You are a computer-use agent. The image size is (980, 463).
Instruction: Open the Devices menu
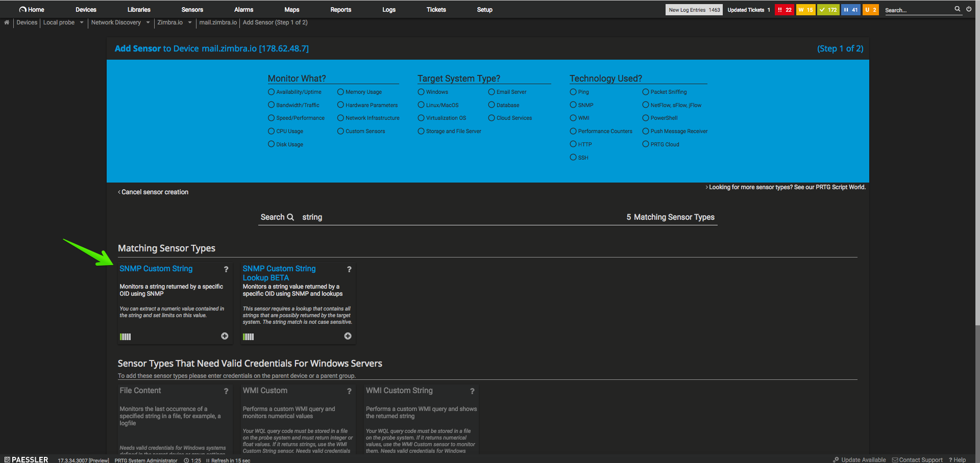(x=86, y=10)
